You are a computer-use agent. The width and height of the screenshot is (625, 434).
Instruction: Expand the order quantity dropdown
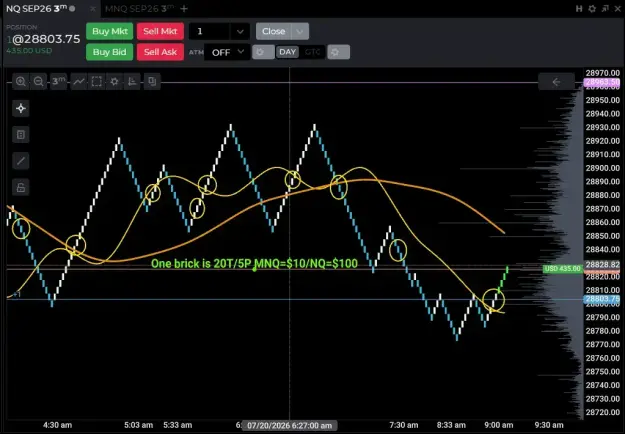click(240, 31)
